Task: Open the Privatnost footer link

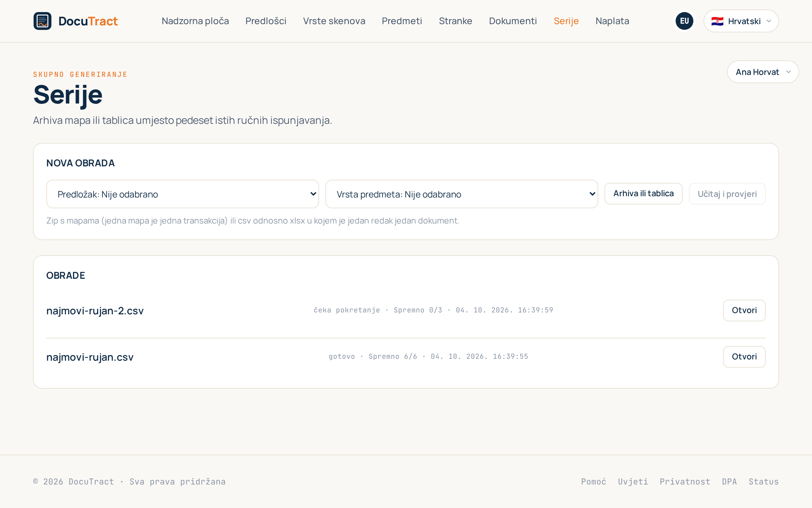Action: [x=685, y=481]
